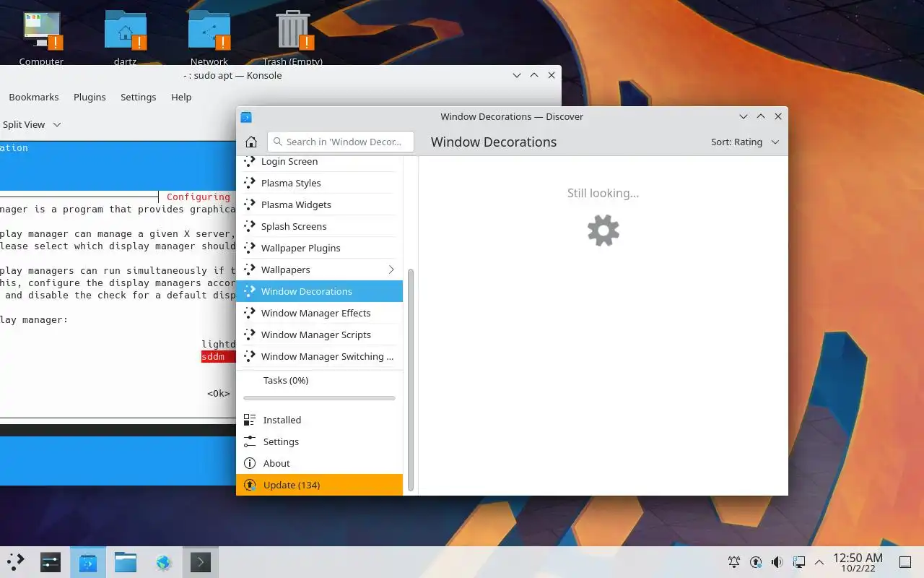Show hidden system tray icons arrow
Screen dimensions: 924x578
point(819,562)
